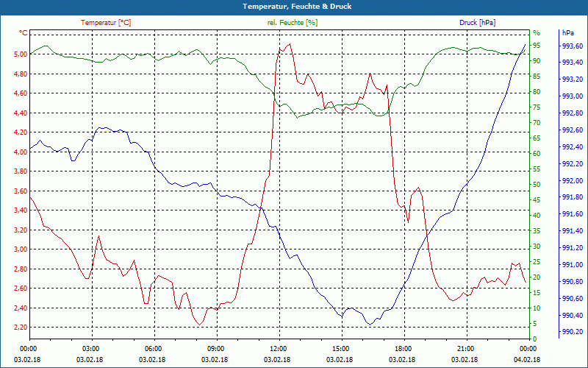Viewport: 588px width, 368px height.
Task: Click the 4,00 temperature axis value
Action: [21, 152]
